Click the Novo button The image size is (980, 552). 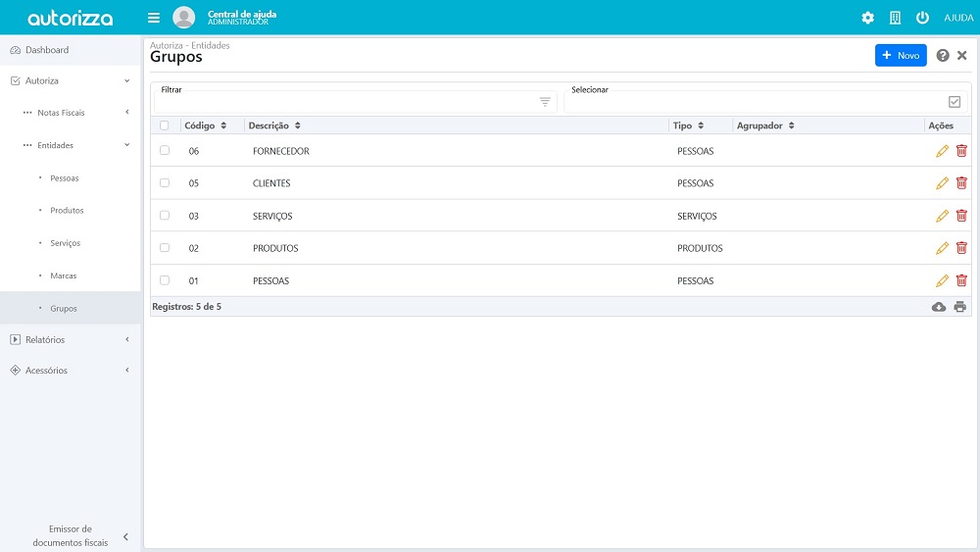click(901, 56)
